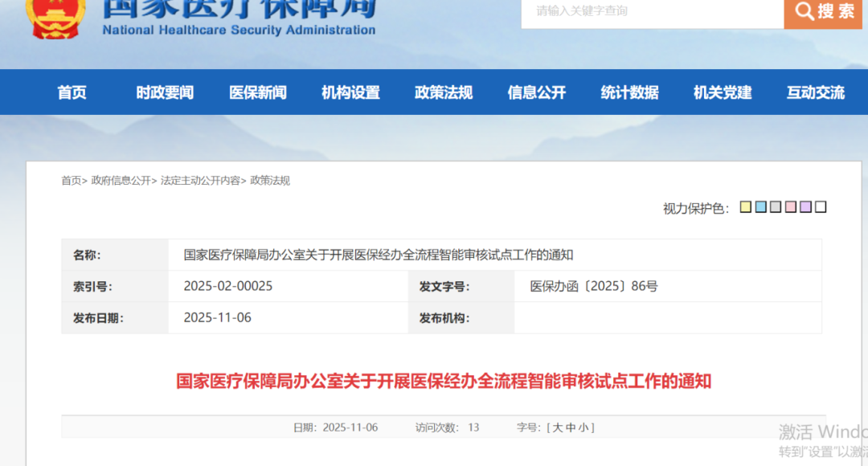The height and width of the screenshot is (466, 868).
Task: Select the white eye-protection color swatch
Action: [x=821, y=207]
